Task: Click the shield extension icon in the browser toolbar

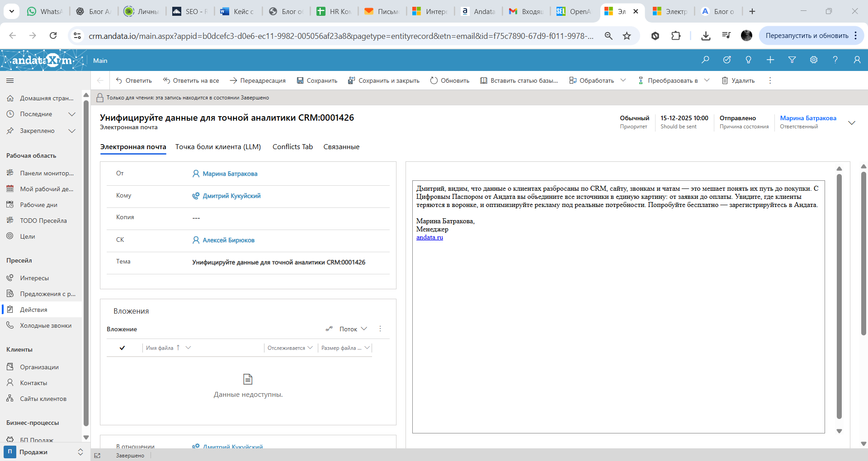Action: click(x=655, y=36)
